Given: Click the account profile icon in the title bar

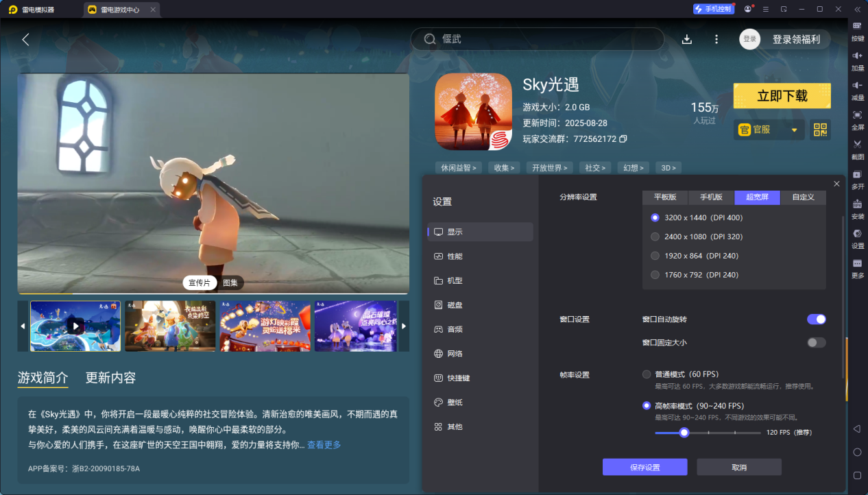Looking at the screenshot, I should [x=748, y=9].
